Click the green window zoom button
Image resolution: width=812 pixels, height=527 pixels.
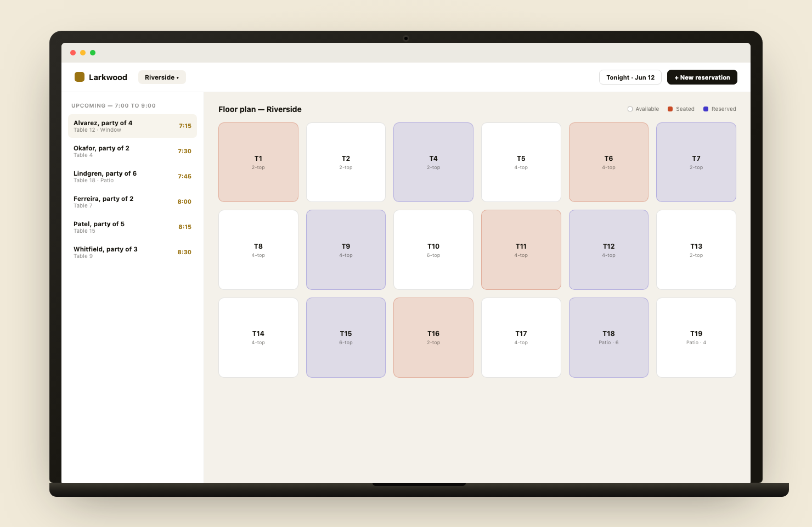coord(93,53)
